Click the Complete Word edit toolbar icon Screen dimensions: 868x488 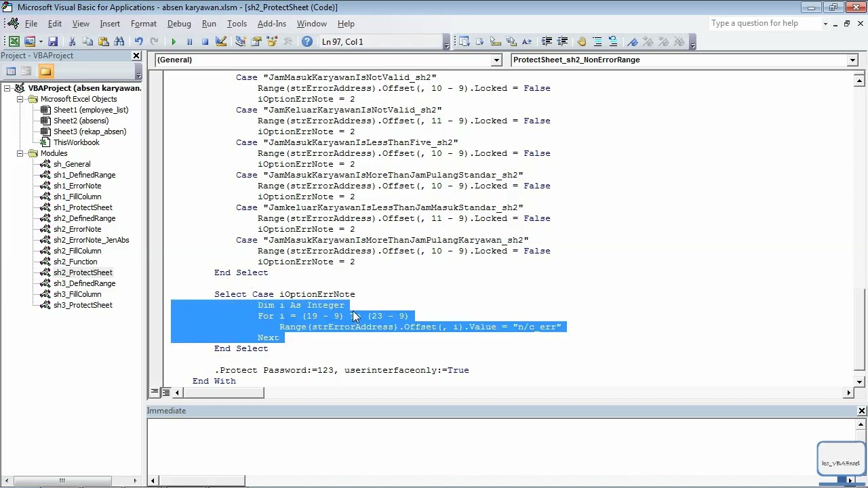point(527,41)
